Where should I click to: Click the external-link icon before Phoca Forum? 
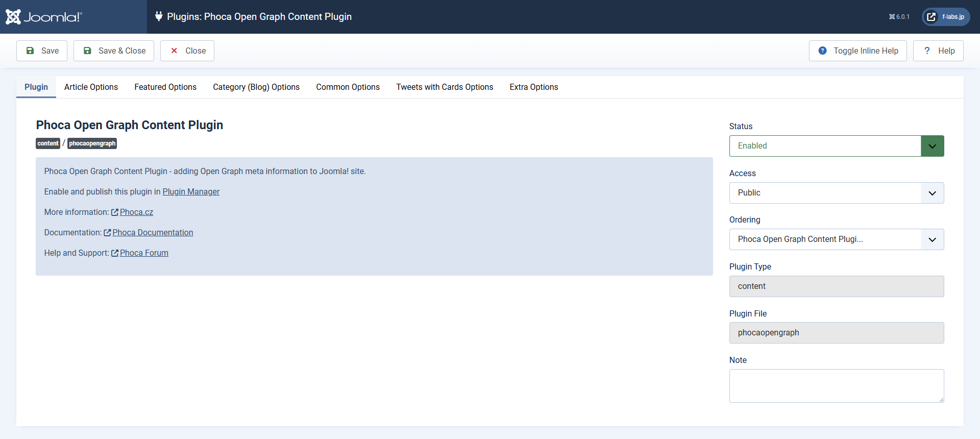115,253
